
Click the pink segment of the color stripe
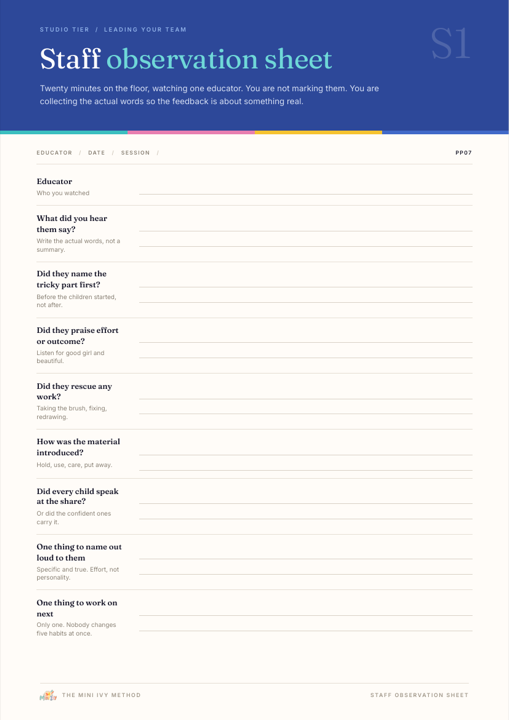191,132
